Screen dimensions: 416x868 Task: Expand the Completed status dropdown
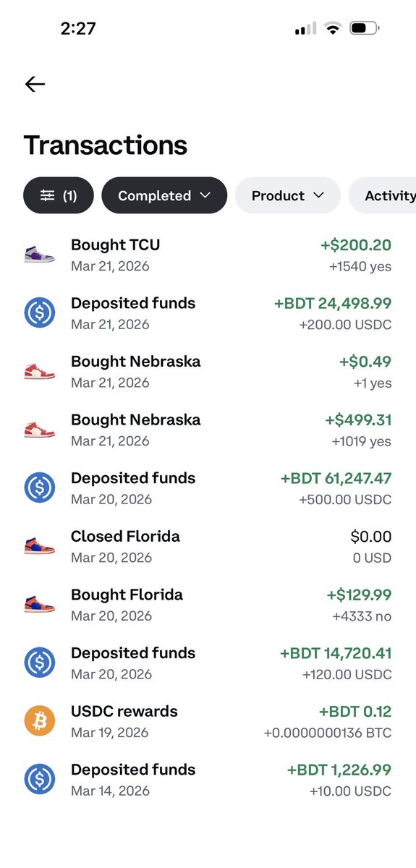coord(164,195)
